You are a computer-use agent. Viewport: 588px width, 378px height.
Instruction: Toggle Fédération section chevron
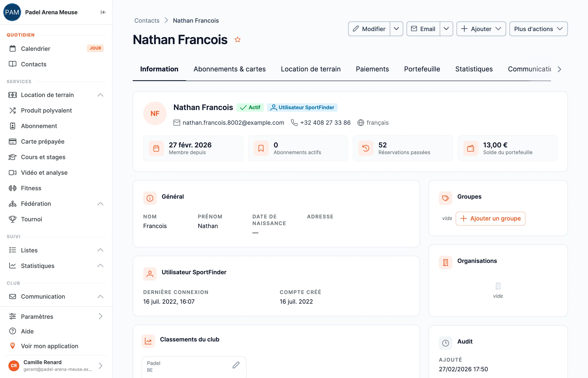(x=100, y=204)
